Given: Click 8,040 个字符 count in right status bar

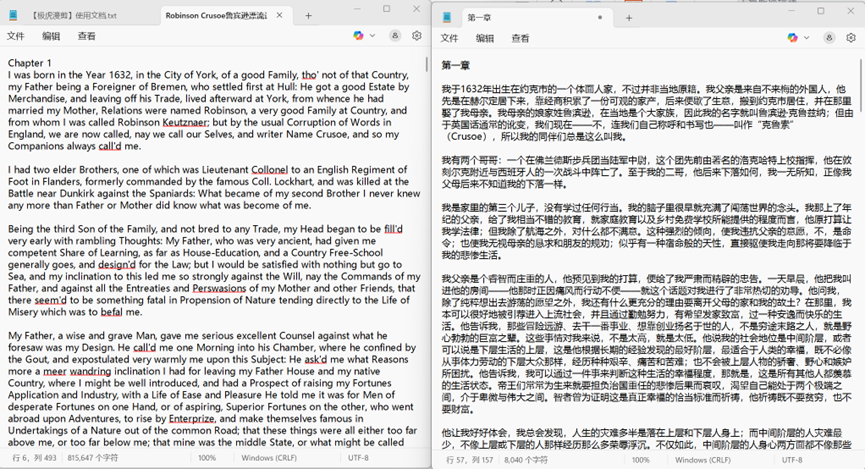Looking at the screenshot, I should point(526,460).
